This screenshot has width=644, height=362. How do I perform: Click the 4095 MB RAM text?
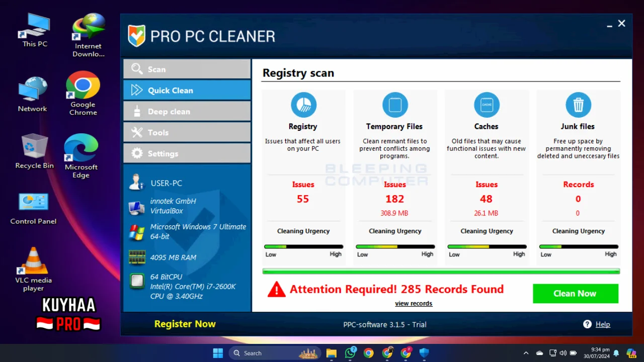pyautogui.click(x=173, y=257)
